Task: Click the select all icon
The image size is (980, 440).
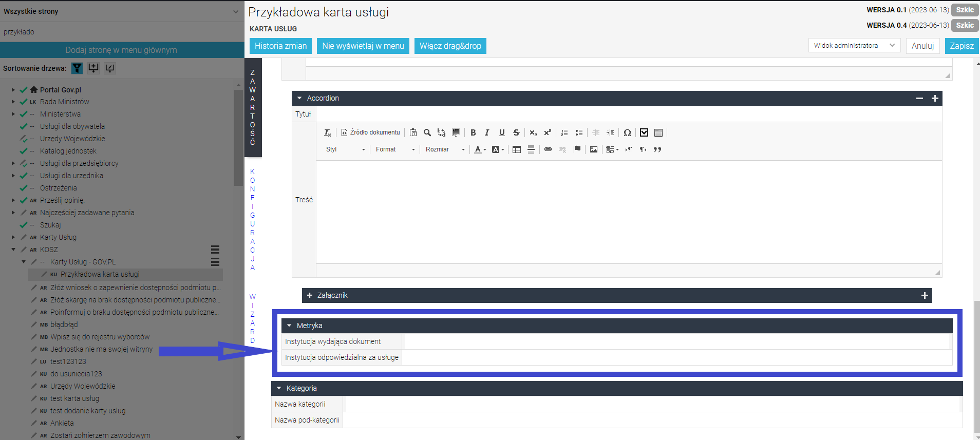Action: pos(456,132)
